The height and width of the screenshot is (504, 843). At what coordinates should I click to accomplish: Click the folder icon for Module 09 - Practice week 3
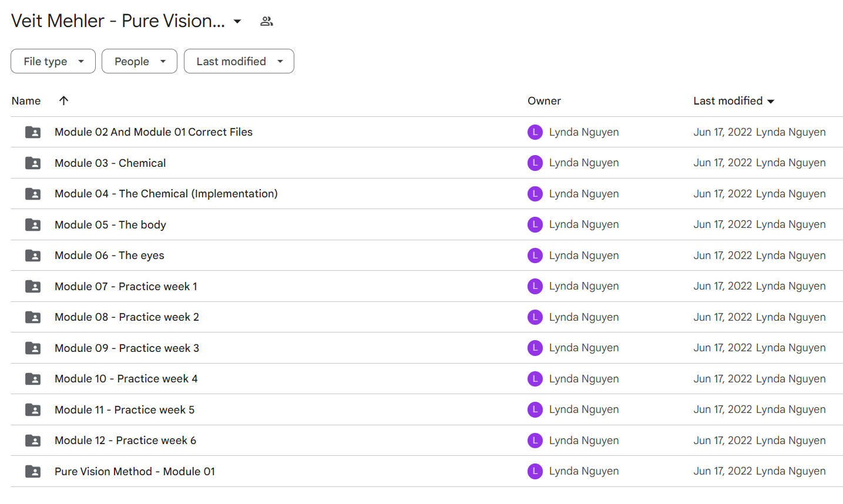pos(33,348)
